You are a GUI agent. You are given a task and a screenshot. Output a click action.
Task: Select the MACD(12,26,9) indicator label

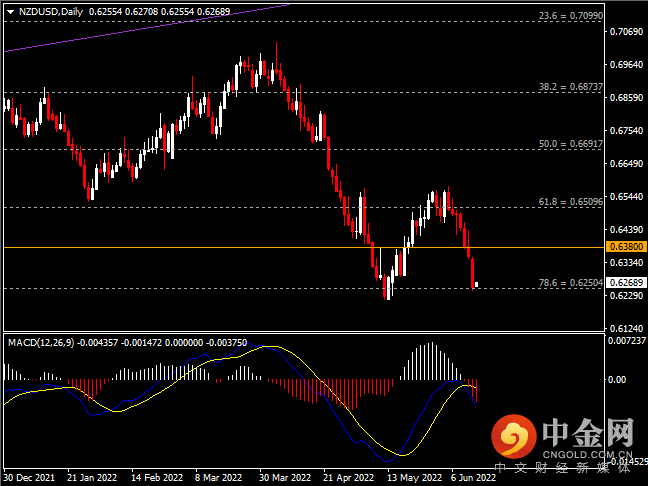pos(41,343)
